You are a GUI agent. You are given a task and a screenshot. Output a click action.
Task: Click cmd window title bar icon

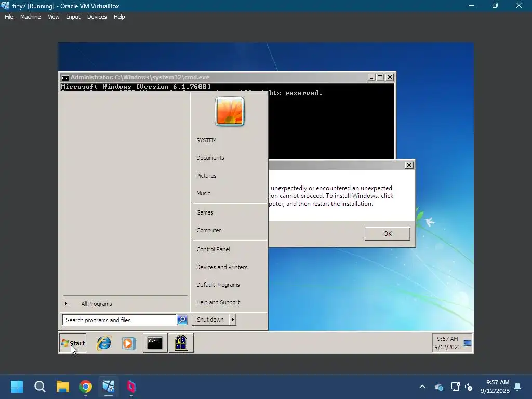click(65, 78)
